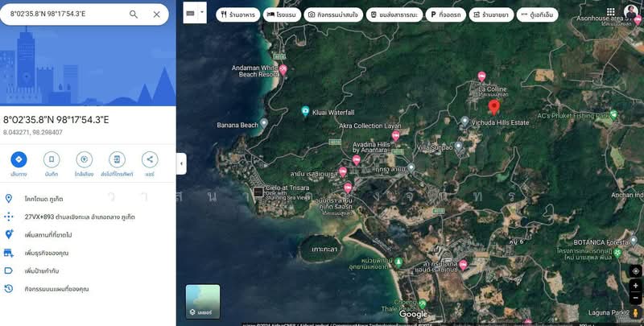Screen dimensions: 644x326
Task: Switch map layers thumbnail
Action: 203,302
